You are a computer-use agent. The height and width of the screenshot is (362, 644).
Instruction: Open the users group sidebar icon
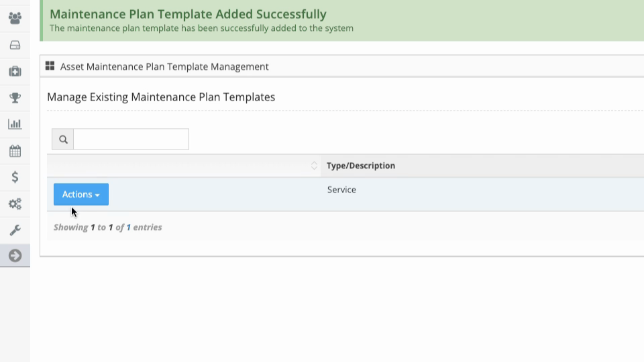(15, 18)
